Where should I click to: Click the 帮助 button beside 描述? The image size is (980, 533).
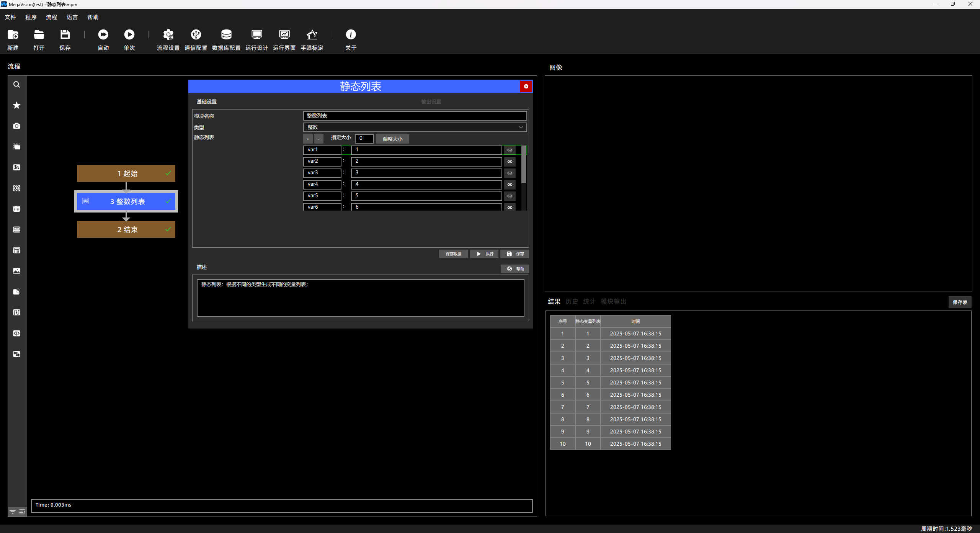pos(515,269)
